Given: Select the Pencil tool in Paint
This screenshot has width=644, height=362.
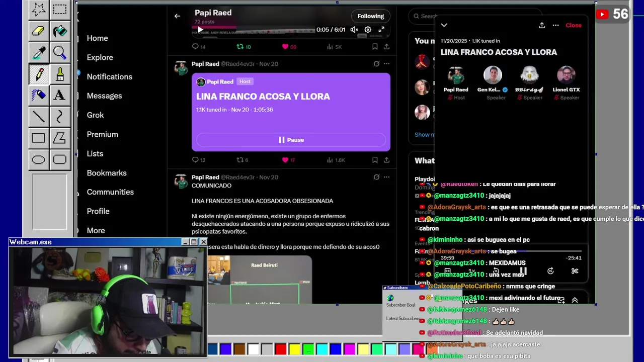Looking at the screenshot, I should coord(38,74).
